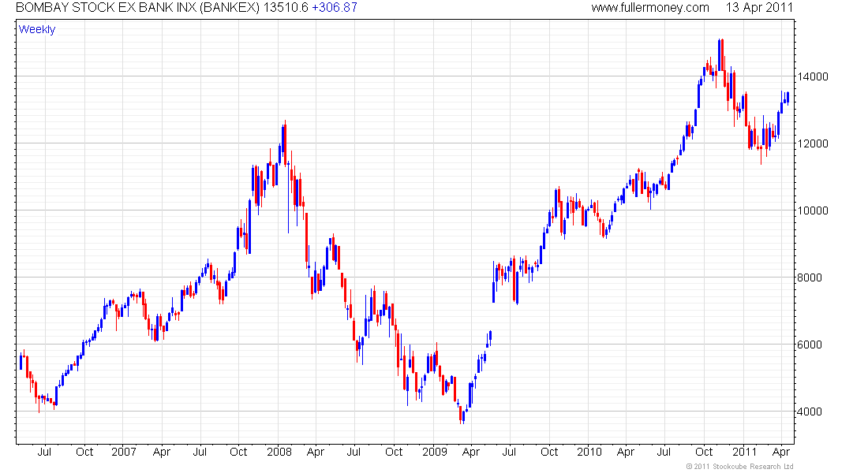The width and height of the screenshot is (868, 473).
Task: Click the change value +306.87
Action: point(335,8)
